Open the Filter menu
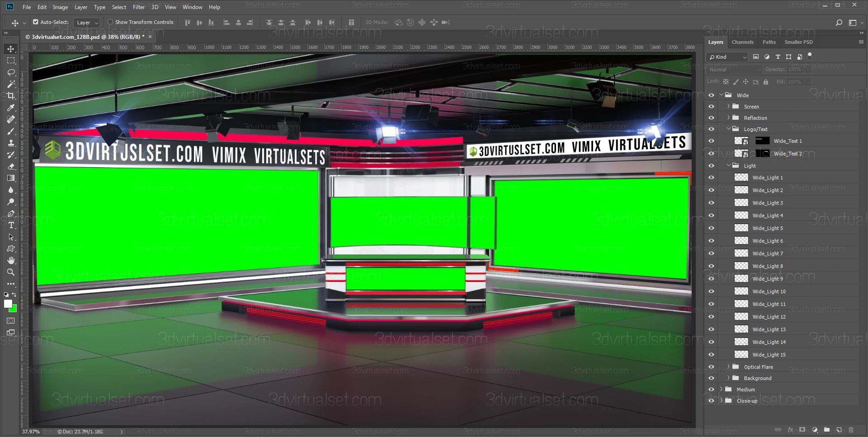This screenshot has height=437, width=868. coord(139,7)
